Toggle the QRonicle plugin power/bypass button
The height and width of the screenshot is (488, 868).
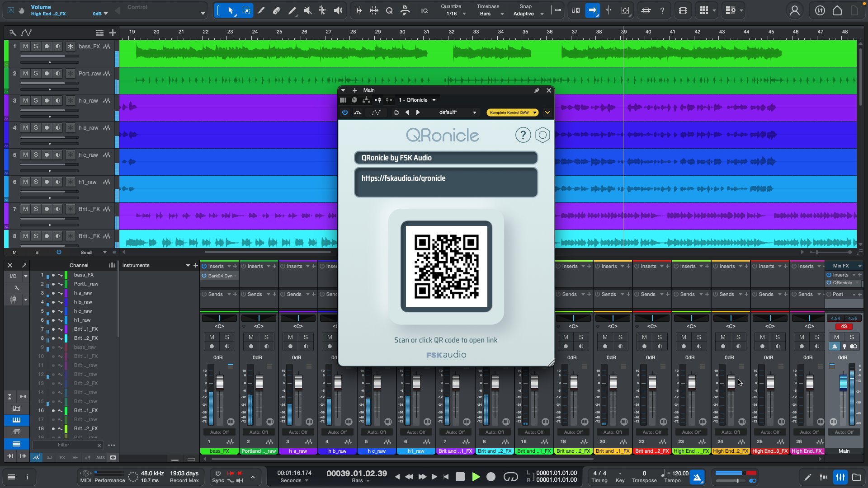point(345,113)
